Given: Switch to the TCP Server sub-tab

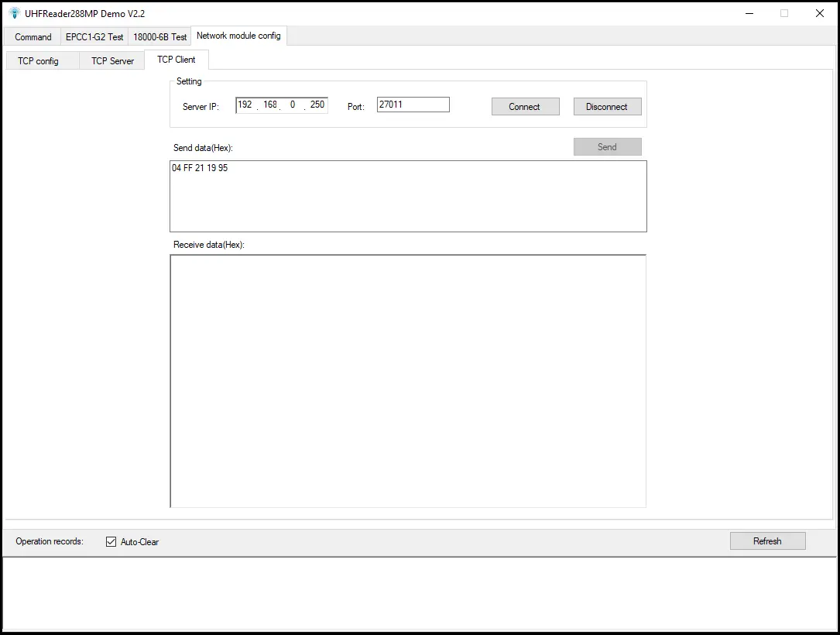Looking at the screenshot, I should click(x=112, y=60).
